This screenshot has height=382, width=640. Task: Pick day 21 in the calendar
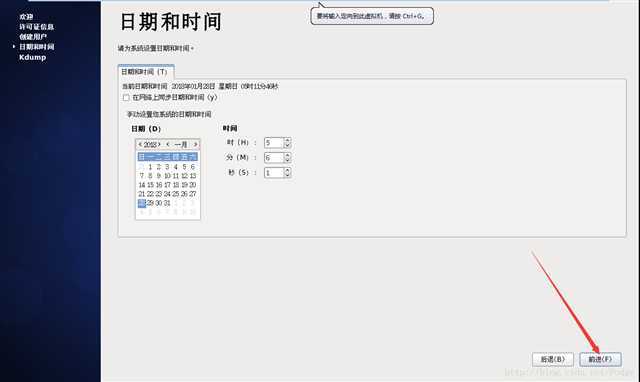coord(142,194)
